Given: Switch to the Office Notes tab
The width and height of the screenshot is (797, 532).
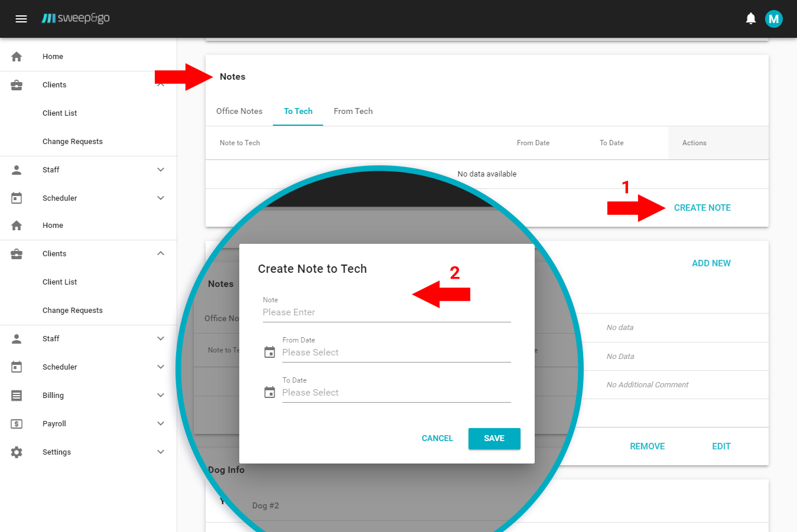Looking at the screenshot, I should point(239,111).
